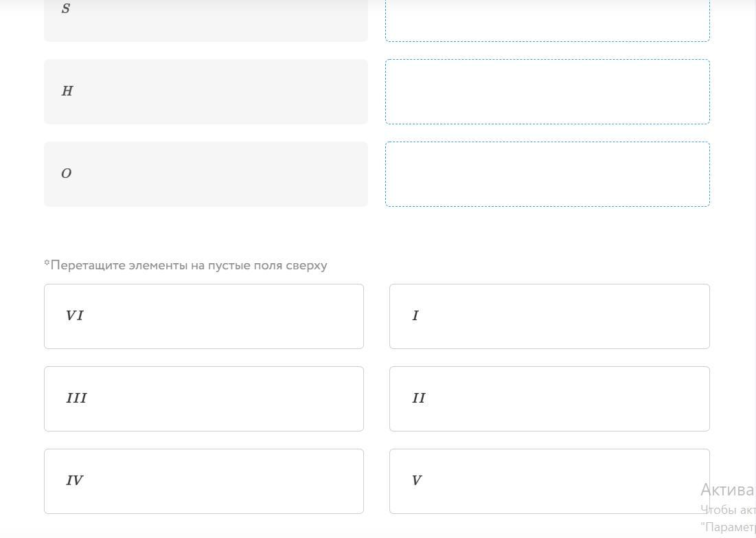The width and height of the screenshot is (756, 538).
Task: Pick the VI answer tile
Action: [x=204, y=316]
